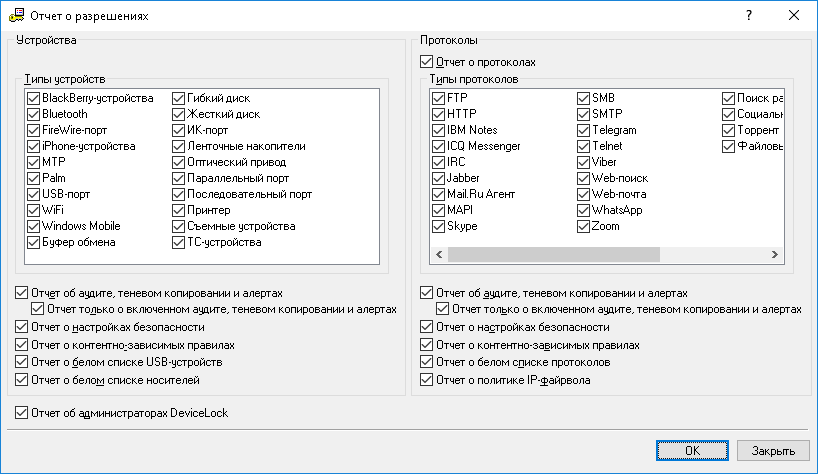This screenshot has height=474, width=818.
Task: Uncheck WiFi in device types
Action: 35,210
